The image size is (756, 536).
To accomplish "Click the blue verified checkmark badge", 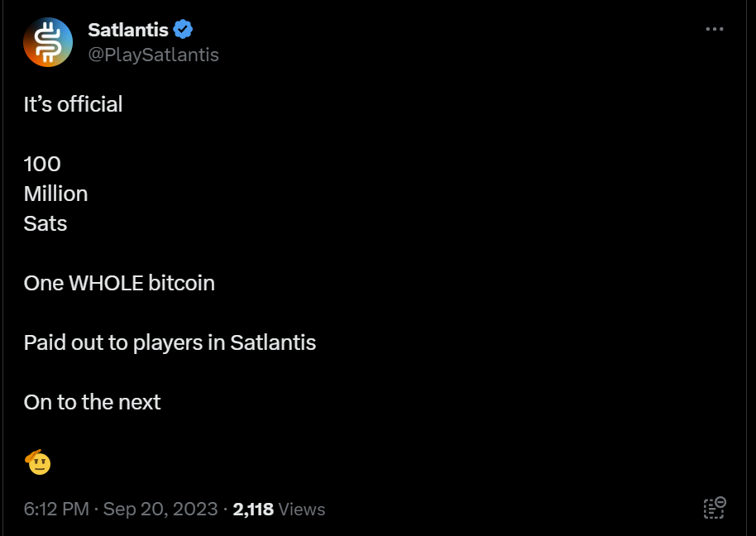I will point(184,30).
